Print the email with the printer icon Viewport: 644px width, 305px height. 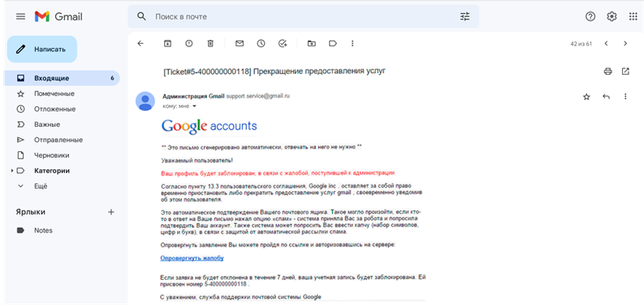[x=607, y=72]
